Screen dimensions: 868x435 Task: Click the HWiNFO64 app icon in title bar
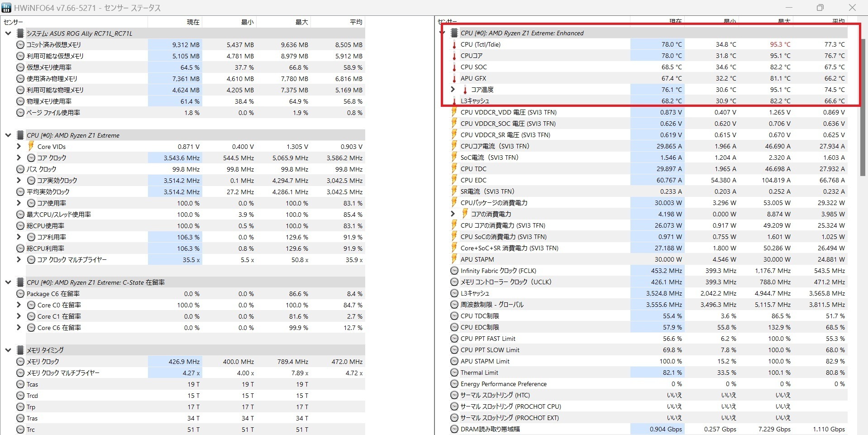coord(6,8)
